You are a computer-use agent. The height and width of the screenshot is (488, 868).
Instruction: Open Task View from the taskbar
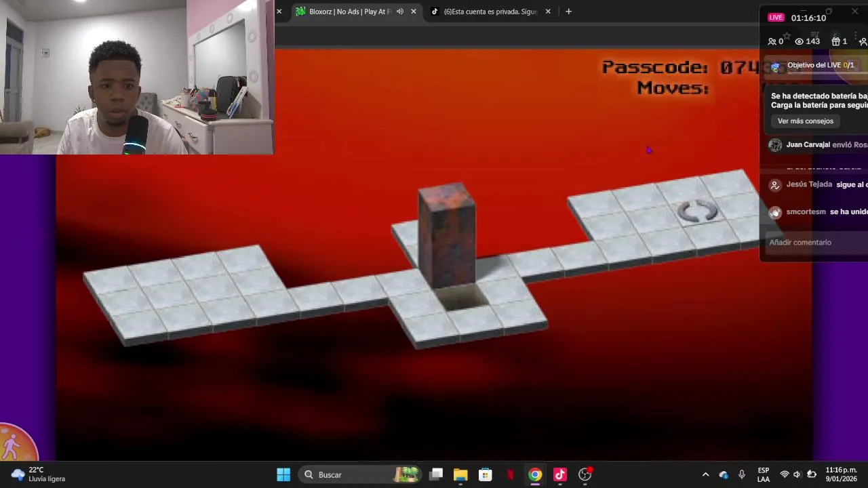point(436,474)
